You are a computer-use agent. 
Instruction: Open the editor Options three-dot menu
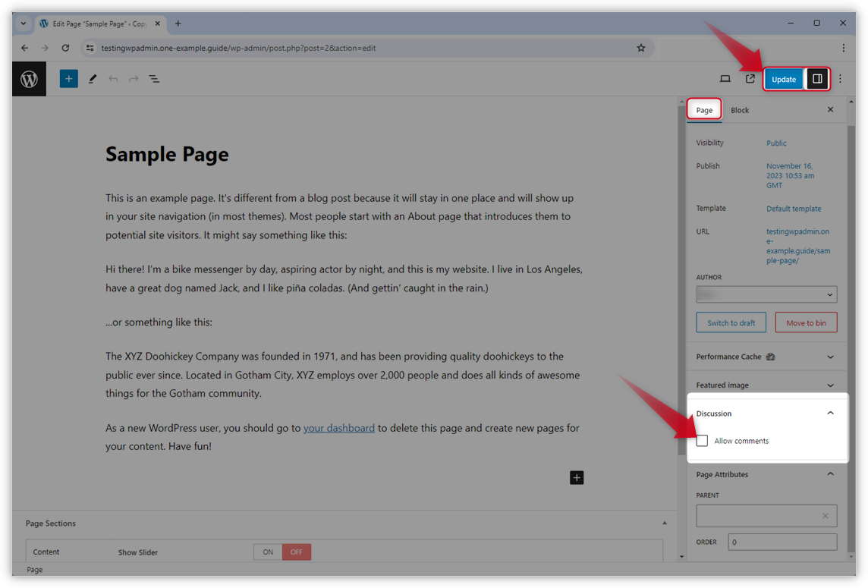point(839,78)
